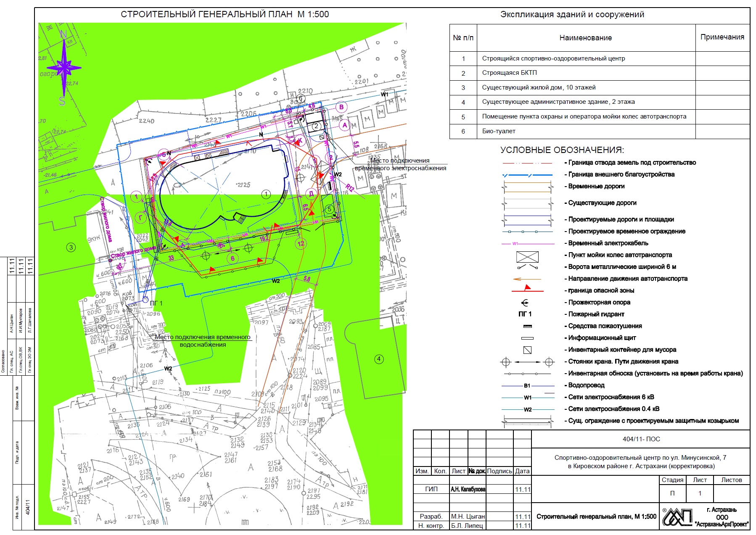Click the crane stations and path legend symbol
This screenshot has width=756, height=535.
527,362
